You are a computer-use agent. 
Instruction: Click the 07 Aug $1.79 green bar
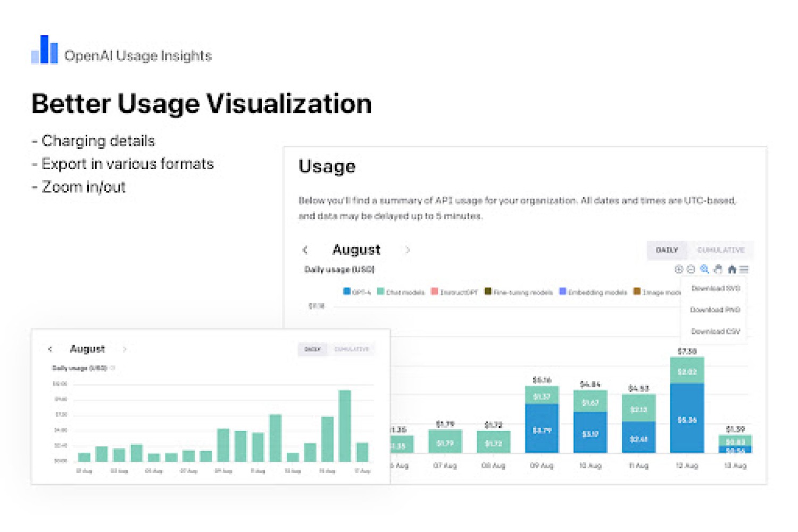tap(445, 442)
